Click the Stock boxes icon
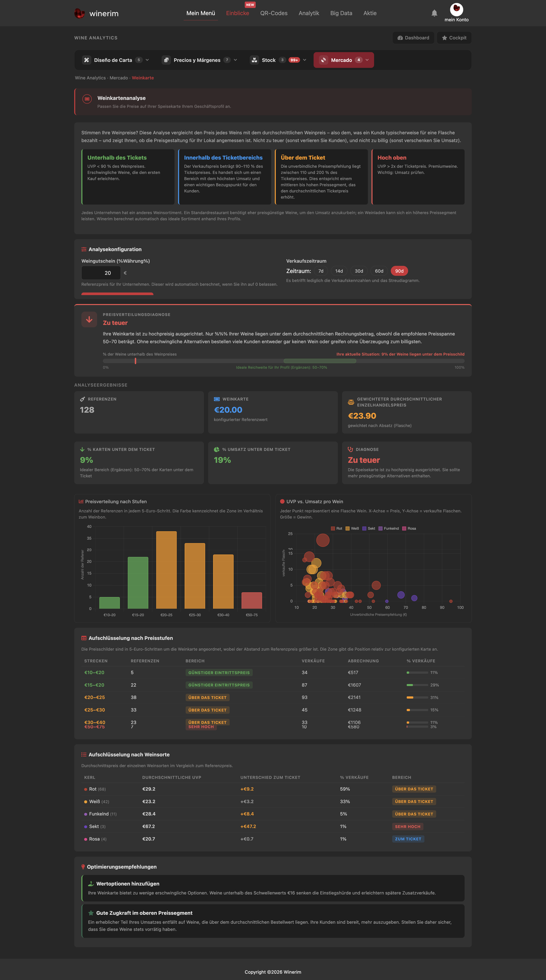This screenshot has height=980, width=546. 254,60
